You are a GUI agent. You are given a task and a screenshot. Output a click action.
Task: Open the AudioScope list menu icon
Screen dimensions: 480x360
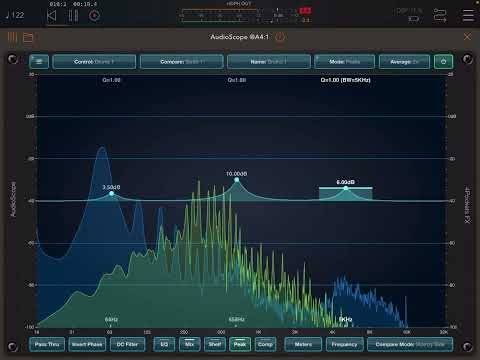point(39,62)
